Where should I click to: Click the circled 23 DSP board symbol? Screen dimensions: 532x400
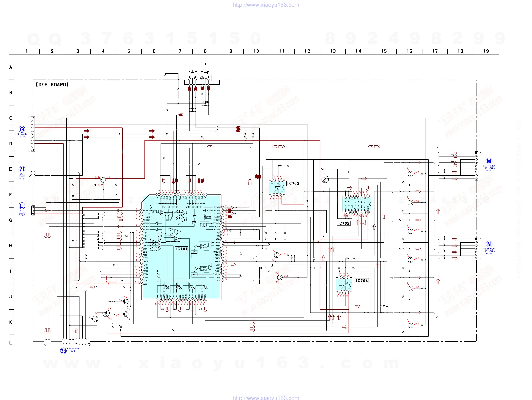(x=63, y=351)
